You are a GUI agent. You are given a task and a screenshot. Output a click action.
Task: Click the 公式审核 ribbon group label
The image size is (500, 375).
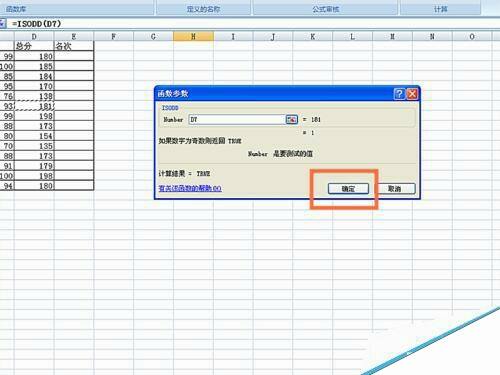pyautogui.click(x=326, y=9)
